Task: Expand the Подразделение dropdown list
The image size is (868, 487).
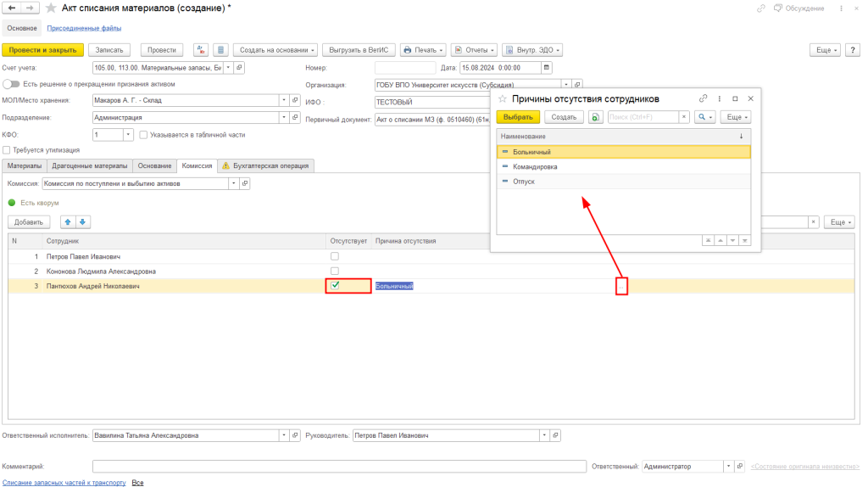Action: (x=282, y=118)
